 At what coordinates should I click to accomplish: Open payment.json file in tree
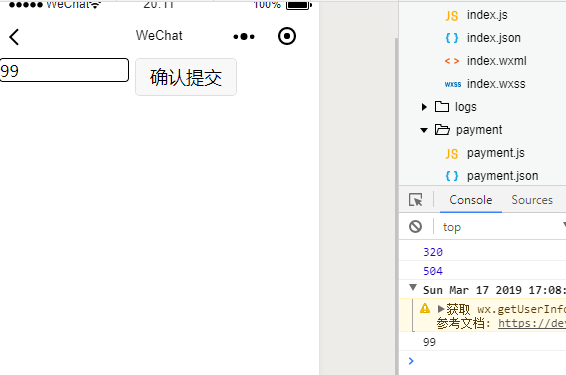502,176
